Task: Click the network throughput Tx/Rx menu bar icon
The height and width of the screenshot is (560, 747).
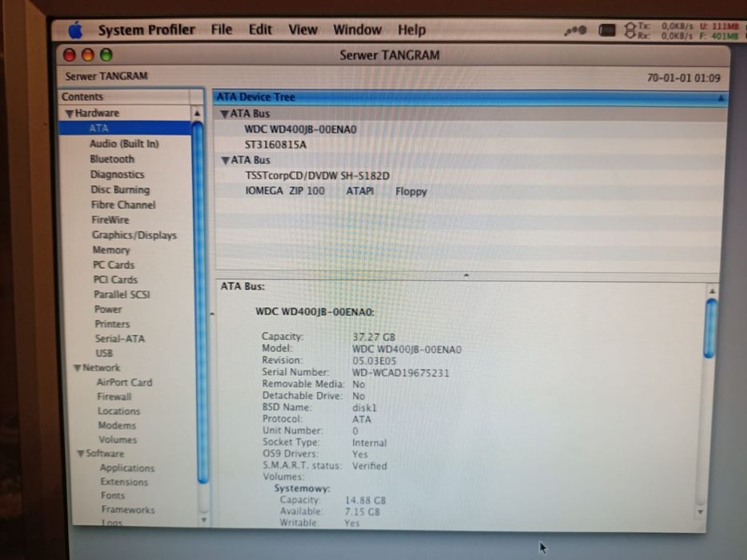Action: (658, 31)
